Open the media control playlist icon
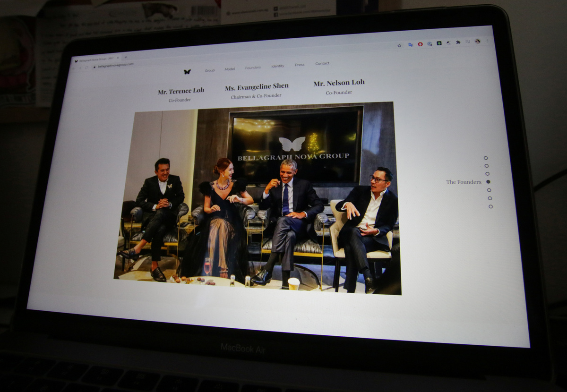 point(467,42)
